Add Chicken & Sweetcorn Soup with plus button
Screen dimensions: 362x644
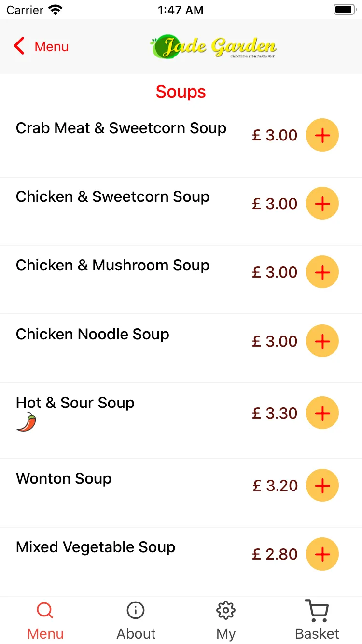[322, 204]
